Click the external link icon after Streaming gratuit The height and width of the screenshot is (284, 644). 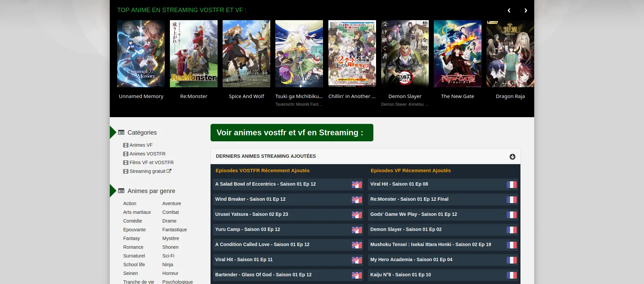(x=169, y=171)
